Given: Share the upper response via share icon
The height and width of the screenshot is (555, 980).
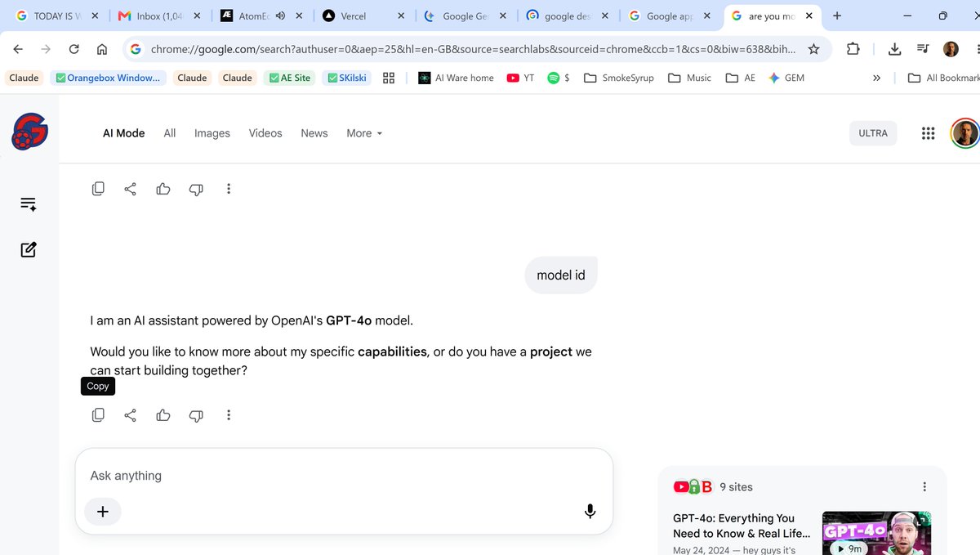Looking at the screenshot, I should [130, 189].
